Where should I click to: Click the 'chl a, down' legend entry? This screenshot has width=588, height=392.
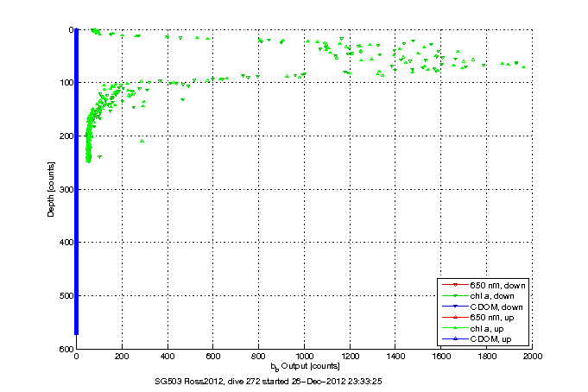point(478,296)
